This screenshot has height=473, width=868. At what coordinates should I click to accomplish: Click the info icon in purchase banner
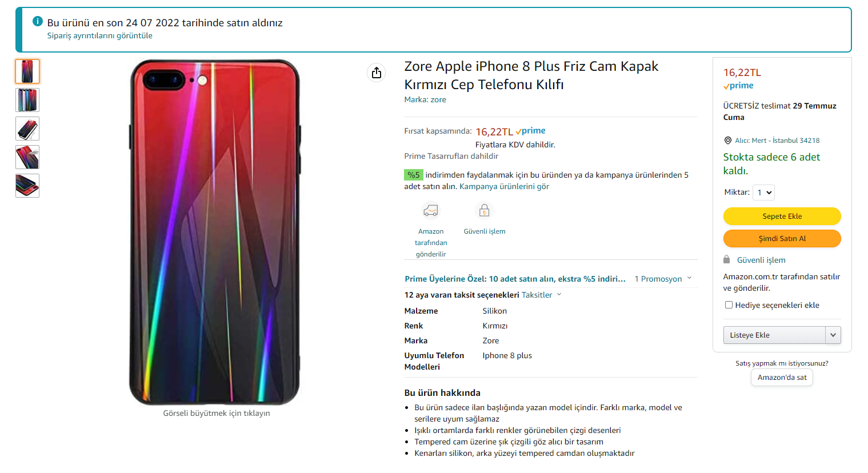click(x=38, y=22)
